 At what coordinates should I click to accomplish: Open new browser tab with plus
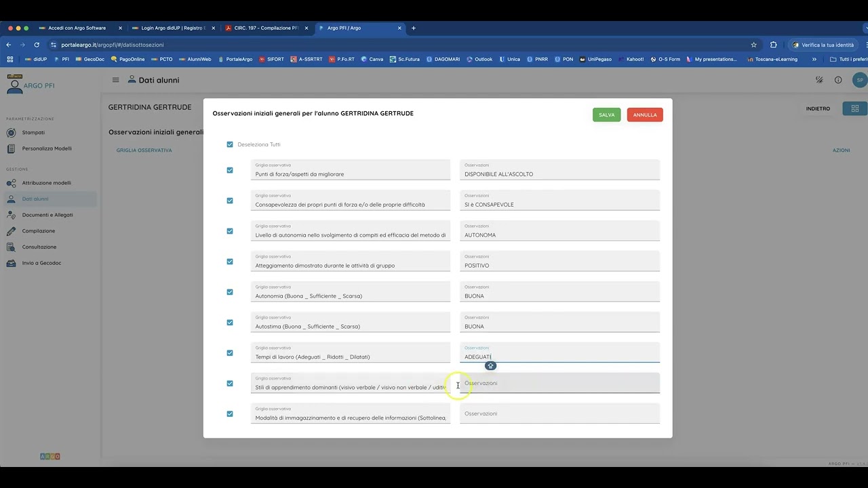click(x=414, y=28)
